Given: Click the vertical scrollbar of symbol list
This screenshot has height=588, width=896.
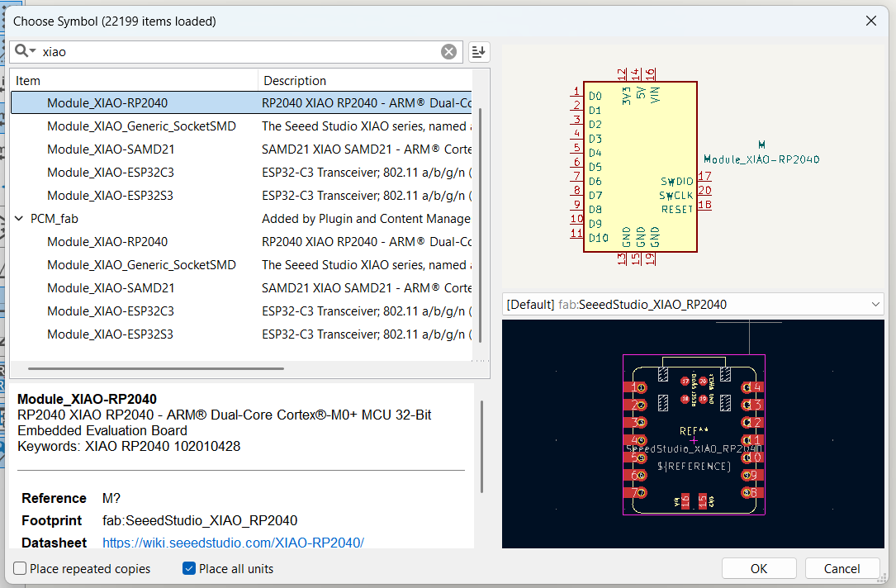Looking at the screenshot, I should click(480, 225).
